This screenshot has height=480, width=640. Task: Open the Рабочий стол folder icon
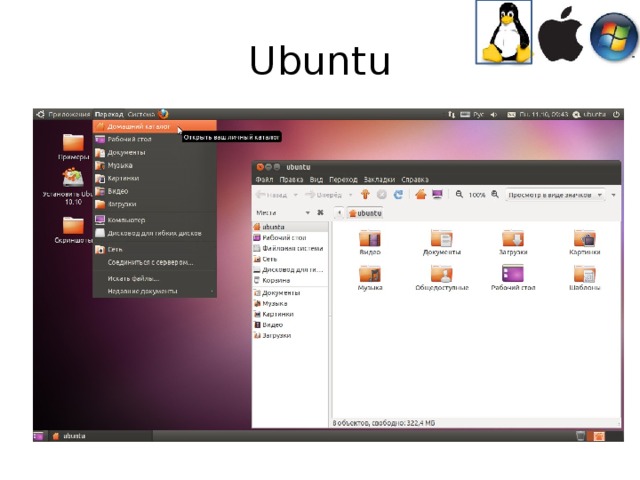tap(513, 278)
